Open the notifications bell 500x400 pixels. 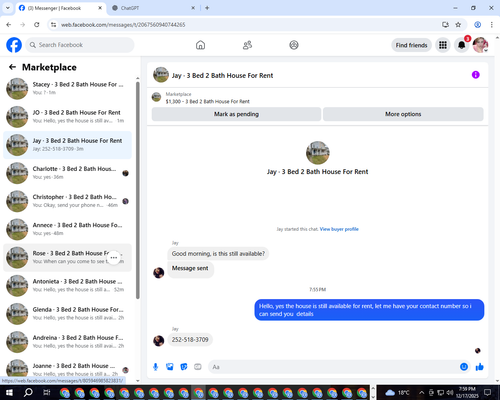coord(461,45)
